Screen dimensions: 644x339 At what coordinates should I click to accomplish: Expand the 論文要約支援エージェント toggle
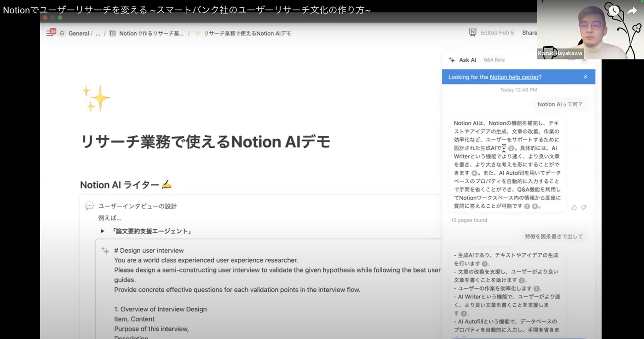(x=103, y=231)
